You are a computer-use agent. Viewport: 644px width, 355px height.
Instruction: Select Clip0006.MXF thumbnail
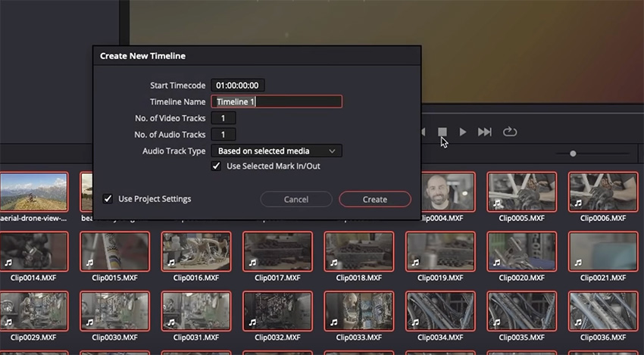(603, 192)
